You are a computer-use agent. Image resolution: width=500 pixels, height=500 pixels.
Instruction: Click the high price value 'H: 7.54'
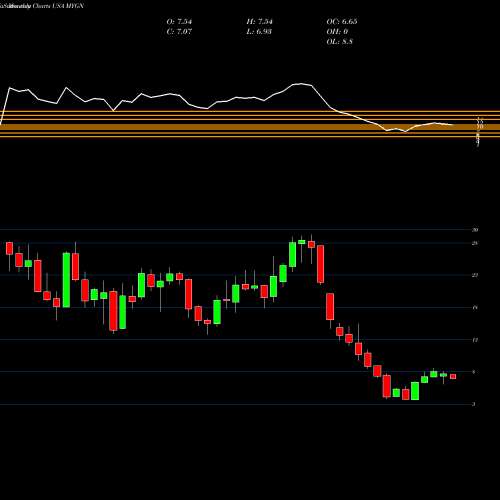(x=259, y=22)
